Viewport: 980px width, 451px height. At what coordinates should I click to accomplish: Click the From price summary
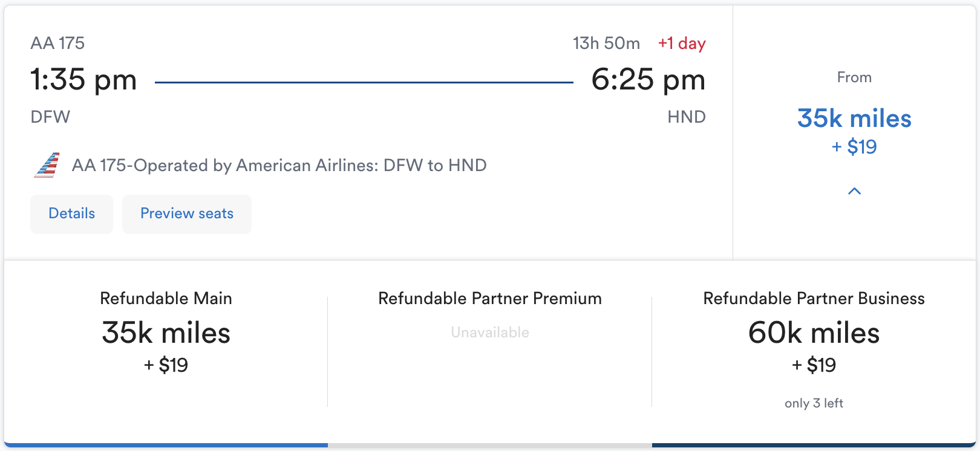pos(854,77)
